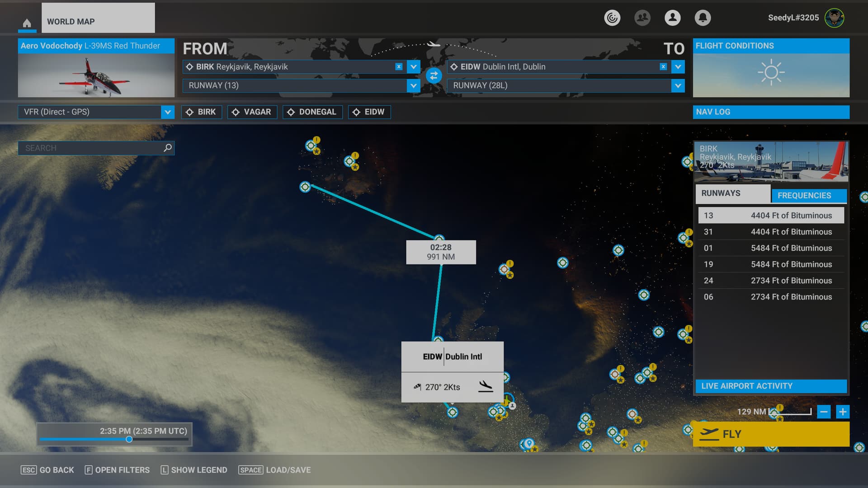The image size is (868, 488).
Task: Open the multiplayer group icon
Action: tap(642, 18)
